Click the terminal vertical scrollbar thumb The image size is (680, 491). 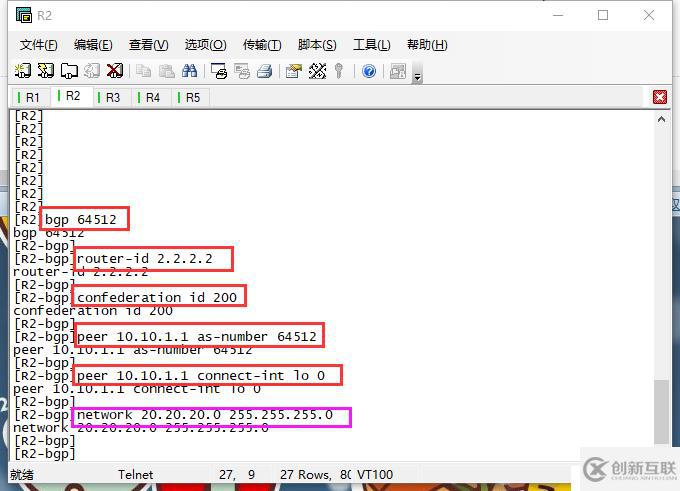pyautogui.click(x=661, y=412)
